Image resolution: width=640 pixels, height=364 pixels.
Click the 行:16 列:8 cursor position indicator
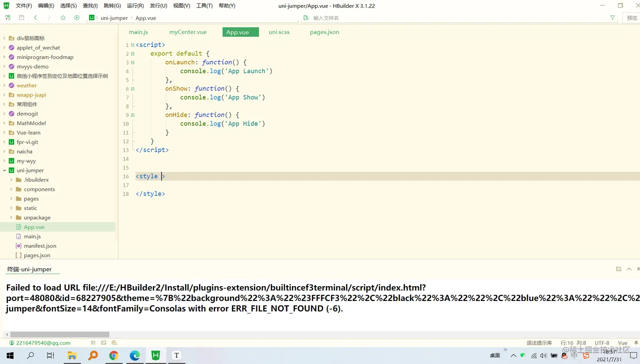point(573,343)
